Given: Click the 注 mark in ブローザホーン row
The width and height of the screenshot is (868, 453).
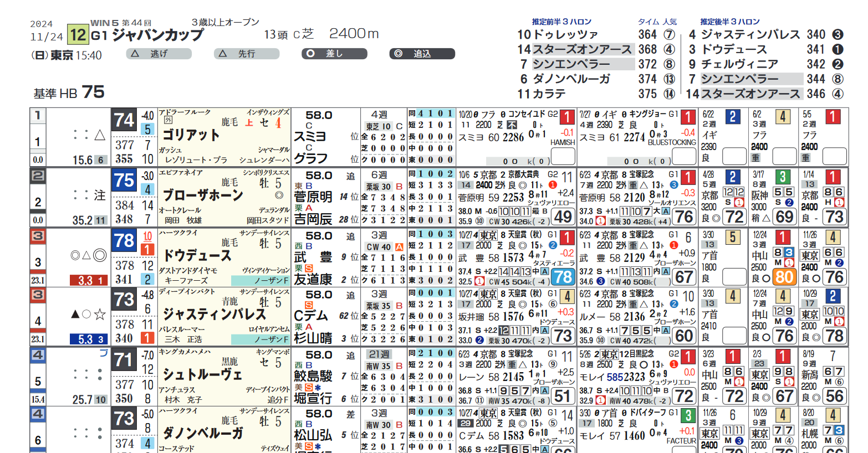Looking at the screenshot, I should click(100, 195).
